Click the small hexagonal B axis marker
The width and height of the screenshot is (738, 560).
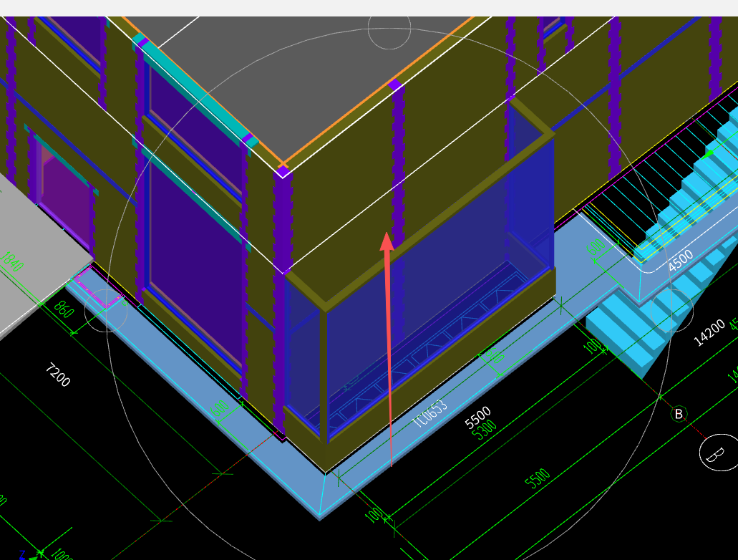[678, 413]
